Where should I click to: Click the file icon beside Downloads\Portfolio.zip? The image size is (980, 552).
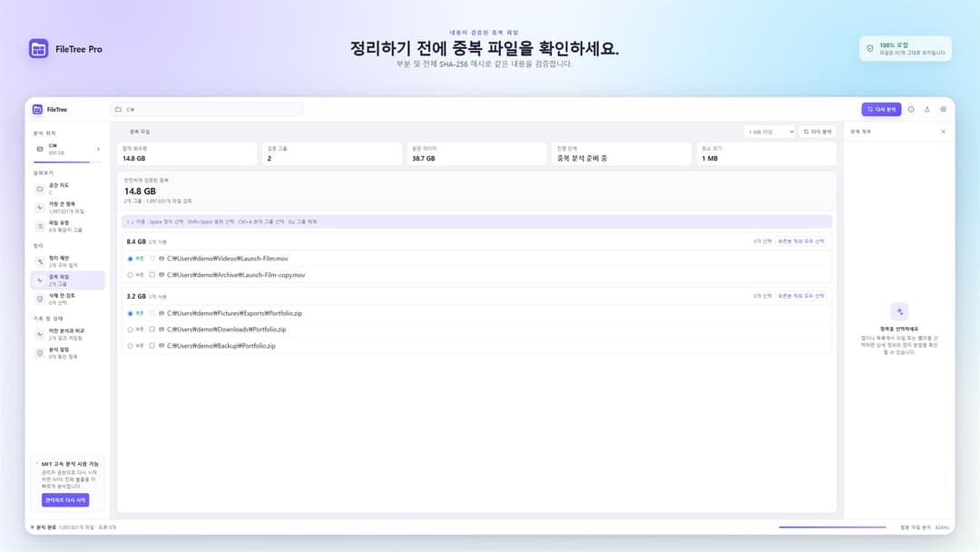pyautogui.click(x=162, y=330)
